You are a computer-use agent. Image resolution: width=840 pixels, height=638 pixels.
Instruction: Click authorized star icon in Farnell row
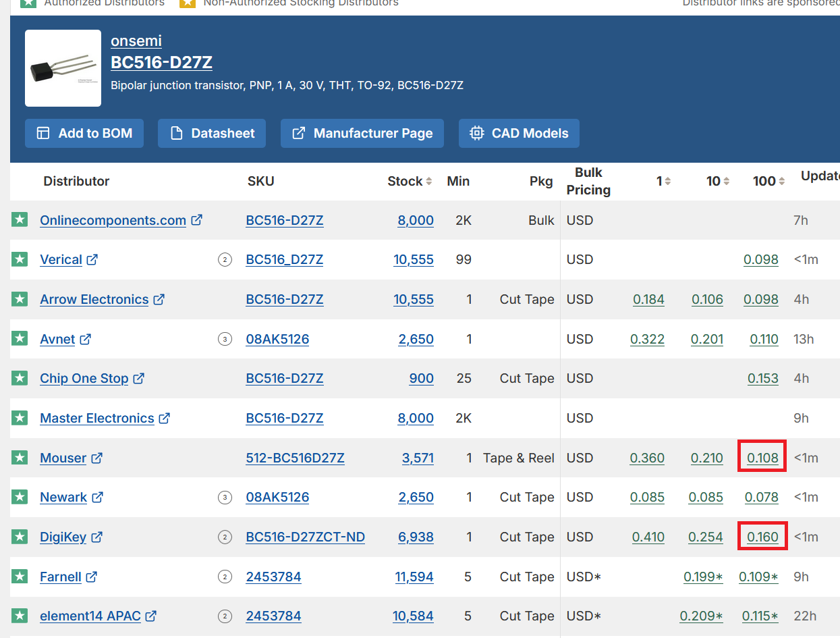coord(20,576)
